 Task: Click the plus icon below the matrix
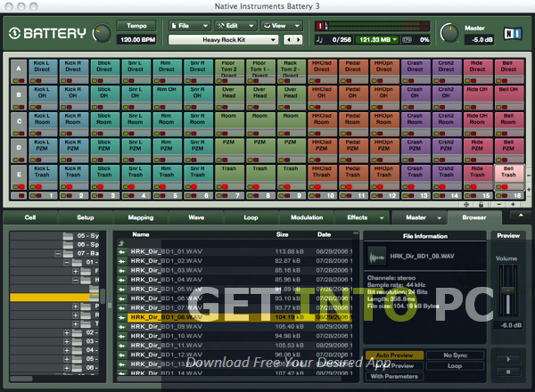click(x=513, y=205)
